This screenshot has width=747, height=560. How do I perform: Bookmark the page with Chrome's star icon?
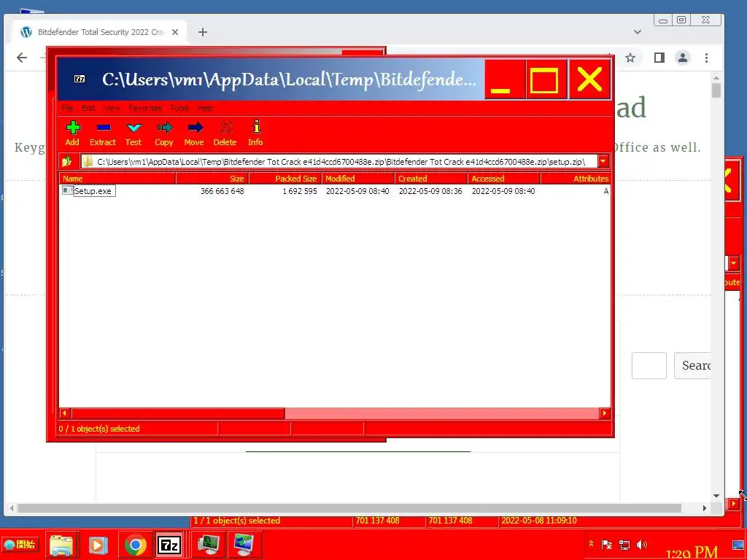coord(630,58)
